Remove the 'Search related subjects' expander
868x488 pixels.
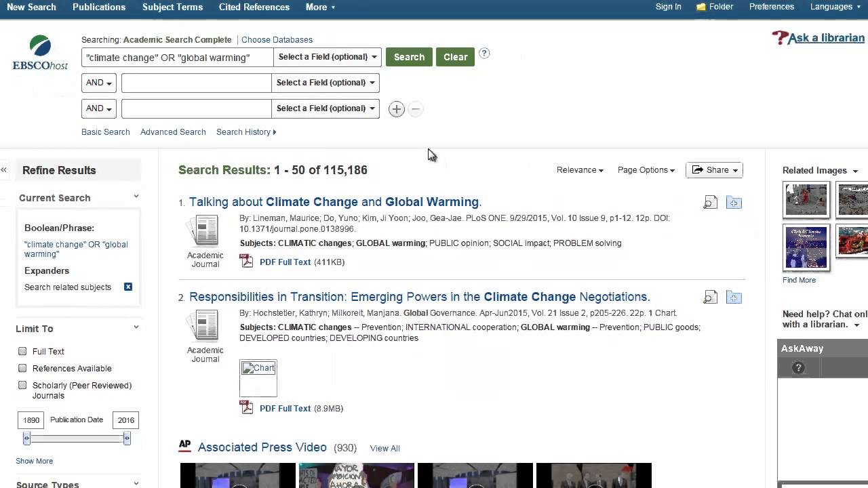pyautogui.click(x=127, y=287)
